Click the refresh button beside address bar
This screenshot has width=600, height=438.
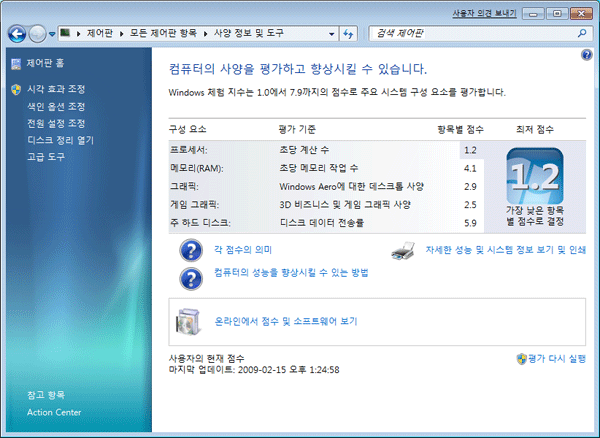pyautogui.click(x=349, y=33)
